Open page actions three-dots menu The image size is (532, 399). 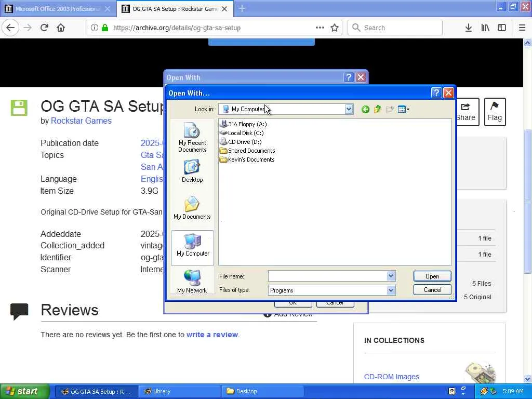coord(320,28)
